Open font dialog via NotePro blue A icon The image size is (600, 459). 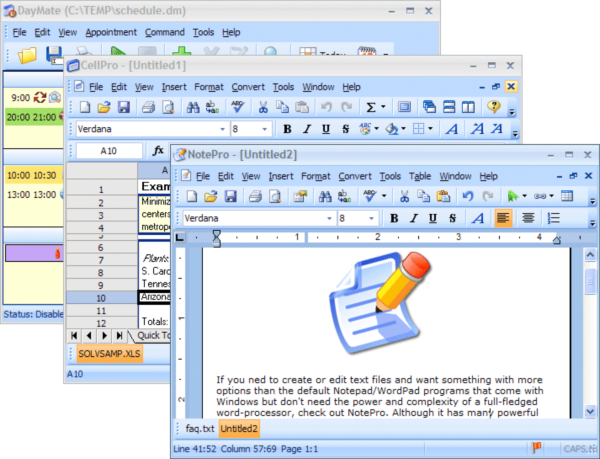[x=478, y=218]
